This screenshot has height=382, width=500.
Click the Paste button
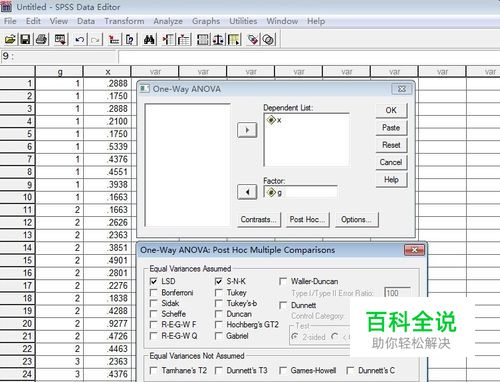point(391,128)
